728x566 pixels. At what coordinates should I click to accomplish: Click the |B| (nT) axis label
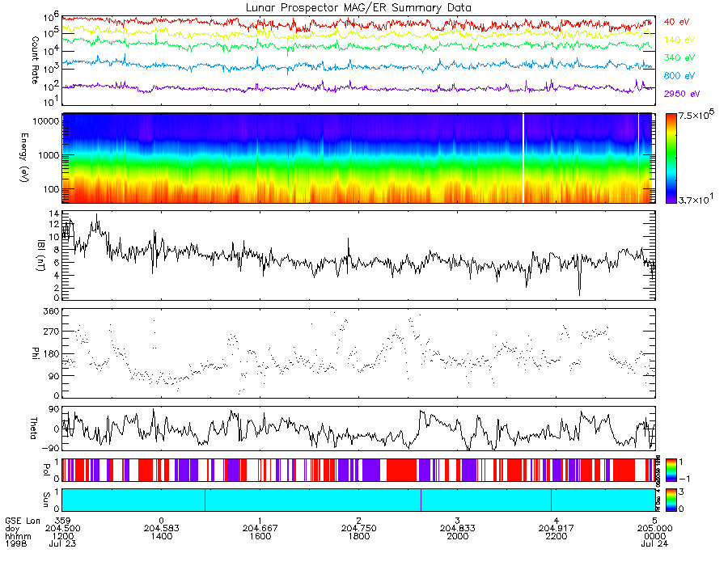pyautogui.click(x=41, y=255)
